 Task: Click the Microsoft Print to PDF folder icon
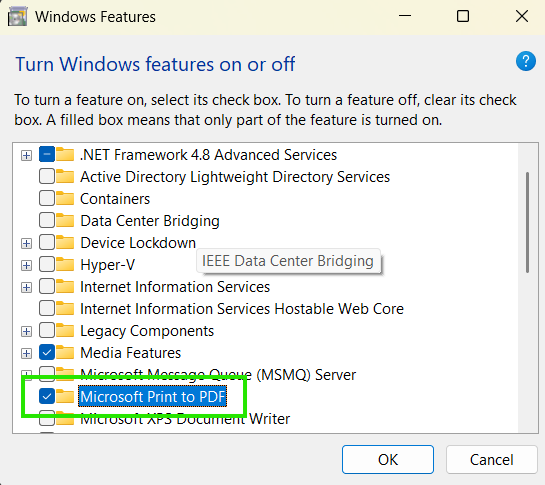(65, 396)
